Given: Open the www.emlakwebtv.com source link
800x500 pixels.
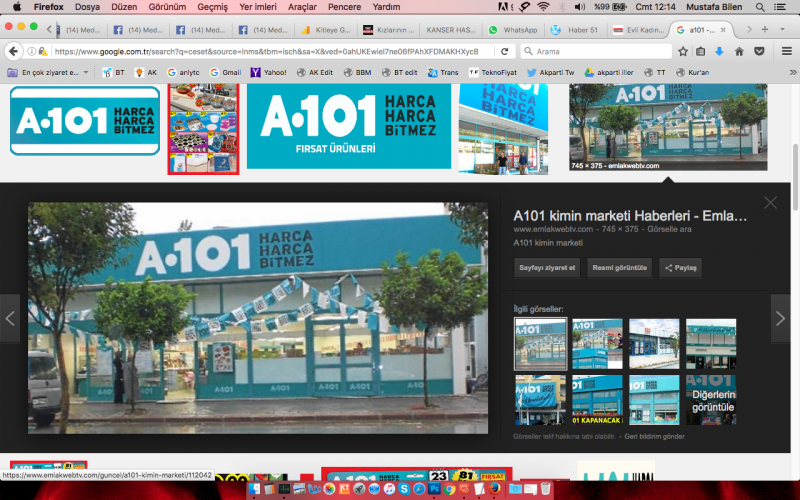Looking at the screenshot, I should (553, 229).
